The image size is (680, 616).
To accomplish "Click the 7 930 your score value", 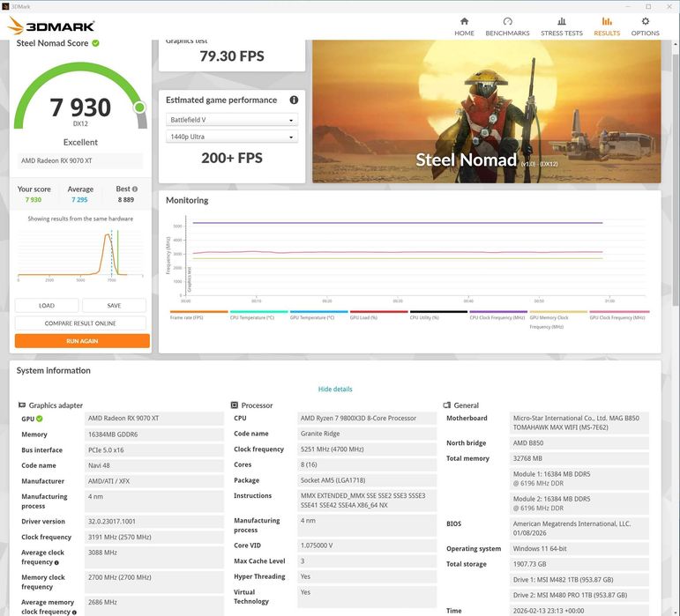I will pos(34,200).
